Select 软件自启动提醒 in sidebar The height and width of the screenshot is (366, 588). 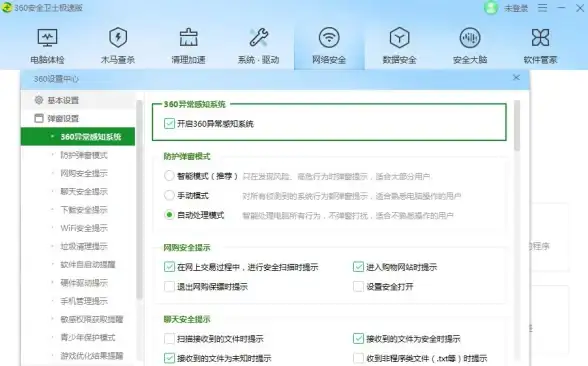click(x=88, y=264)
